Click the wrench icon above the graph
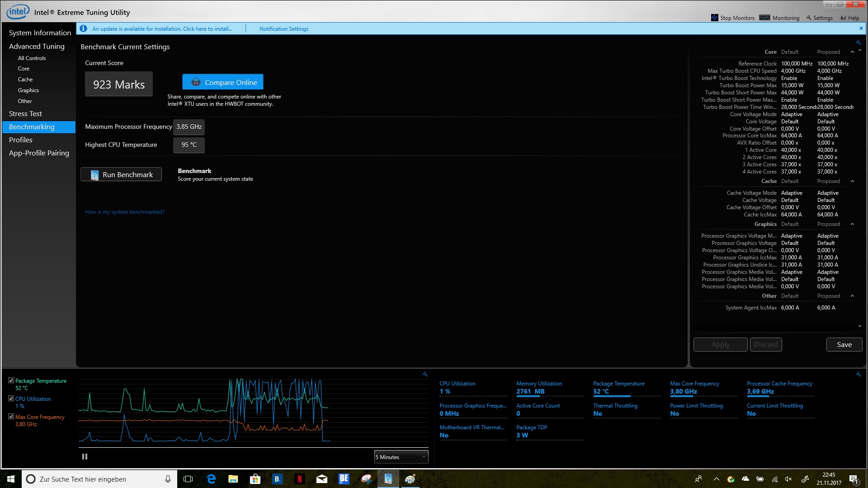Viewport: 868px width, 488px height. tap(425, 374)
